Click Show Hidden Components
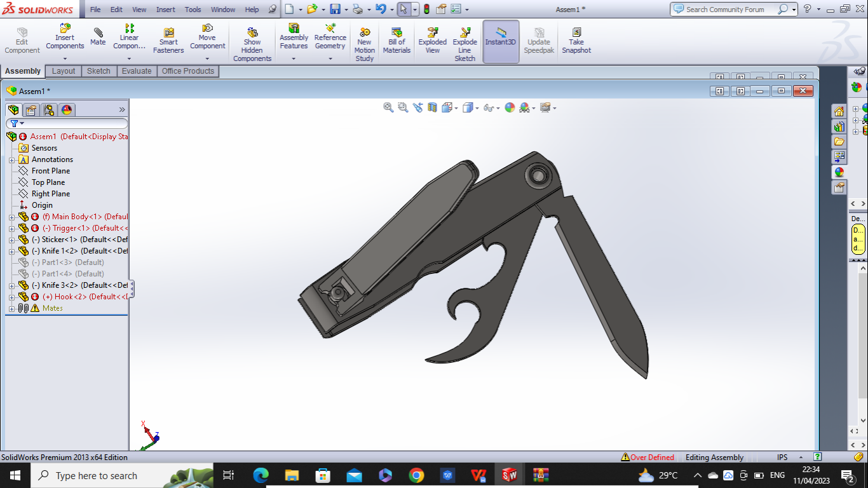The width and height of the screenshot is (868, 488). tap(252, 44)
